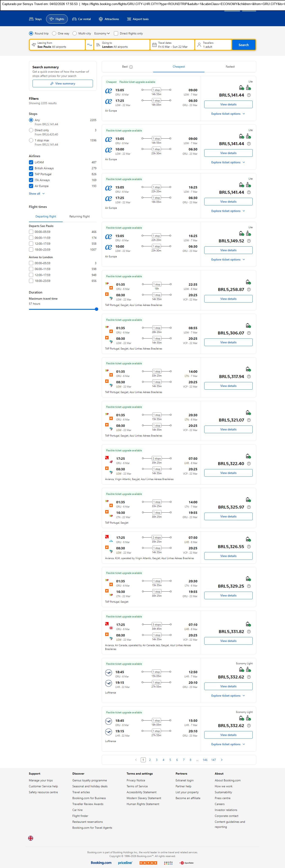Click the View summary button
This screenshot has width=285, height=868.
point(63,83)
